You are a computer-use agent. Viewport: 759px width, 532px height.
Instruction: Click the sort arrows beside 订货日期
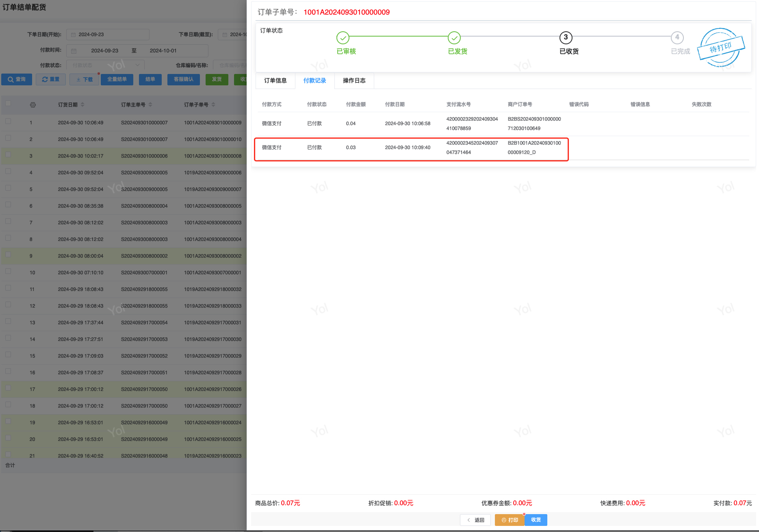tap(82, 105)
